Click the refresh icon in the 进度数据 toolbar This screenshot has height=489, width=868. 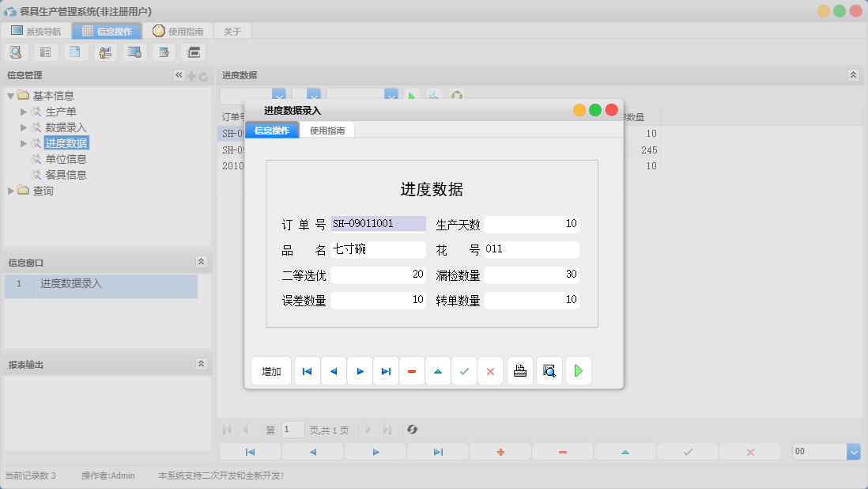(x=456, y=95)
